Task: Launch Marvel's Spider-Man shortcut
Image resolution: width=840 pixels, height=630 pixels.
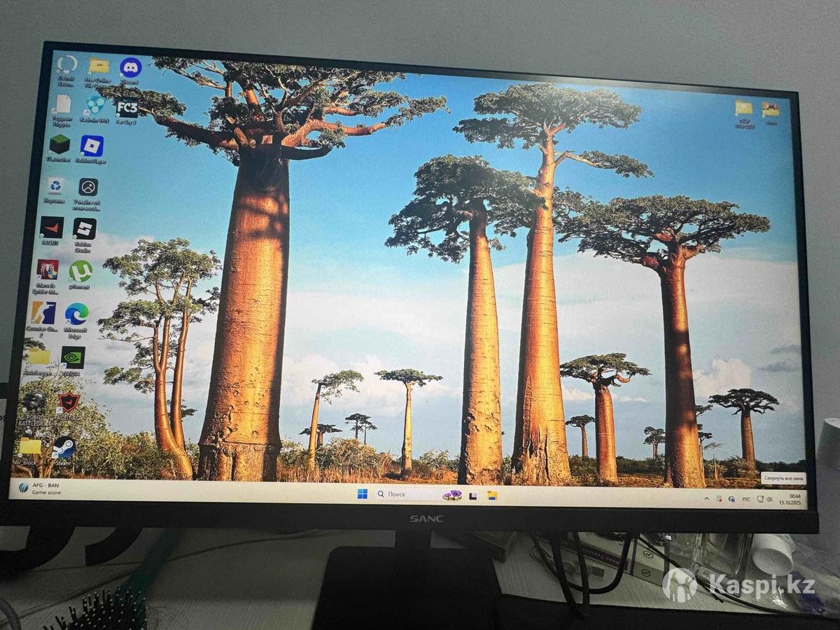Action: [x=48, y=270]
